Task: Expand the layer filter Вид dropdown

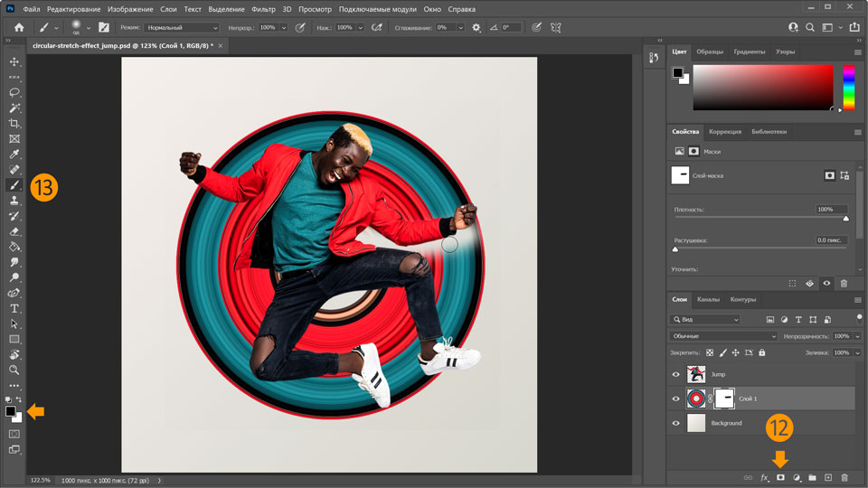Action: point(705,320)
